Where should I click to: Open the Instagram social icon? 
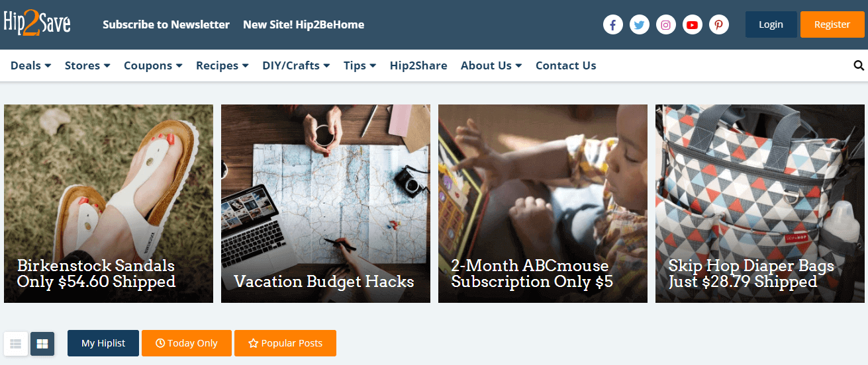[666, 25]
